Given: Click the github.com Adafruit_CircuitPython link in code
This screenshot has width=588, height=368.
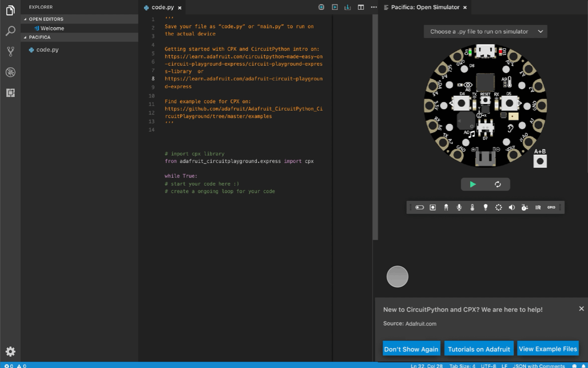Looking at the screenshot, I should point(243,113).
